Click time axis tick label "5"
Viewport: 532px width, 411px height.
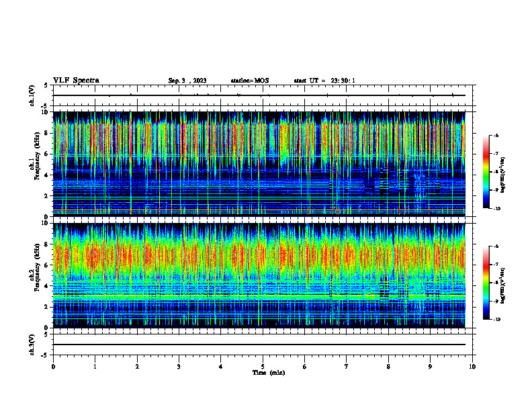coord(263,367)
